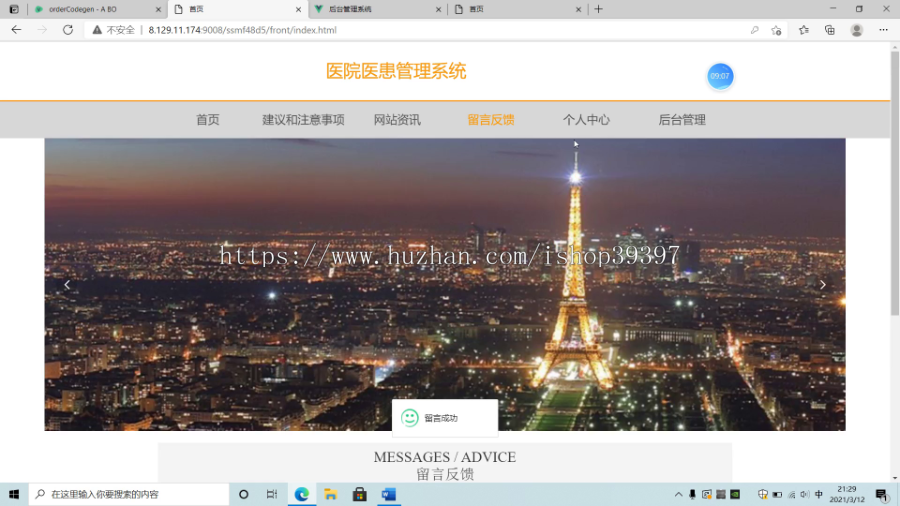
Task: Open a new browser tab
Action: (x=599, y=9)
